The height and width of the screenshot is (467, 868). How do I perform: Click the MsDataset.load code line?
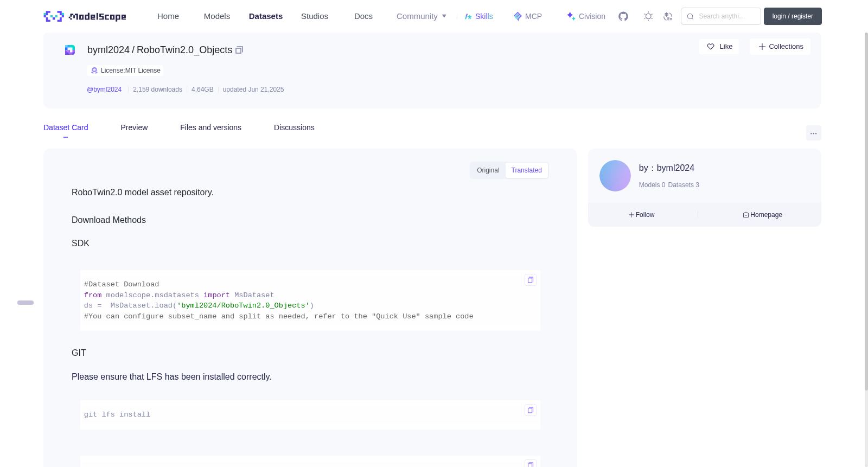click(x=199, y=305)
